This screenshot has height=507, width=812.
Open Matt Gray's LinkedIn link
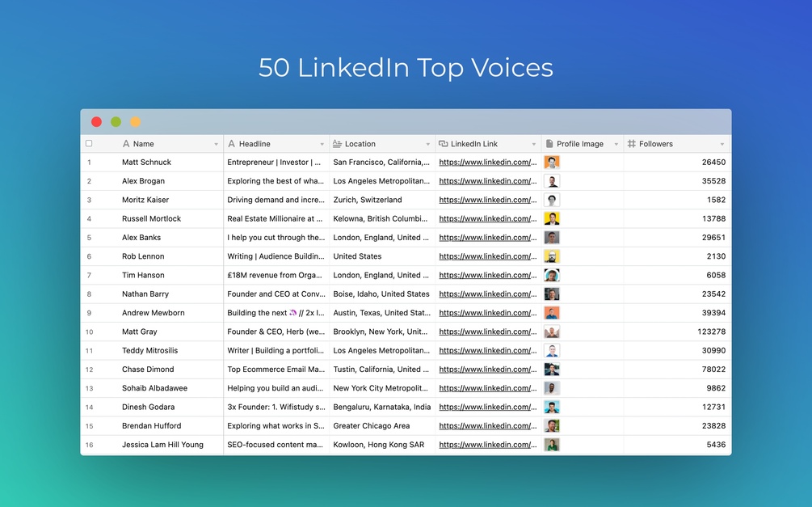tap(488, 332)
